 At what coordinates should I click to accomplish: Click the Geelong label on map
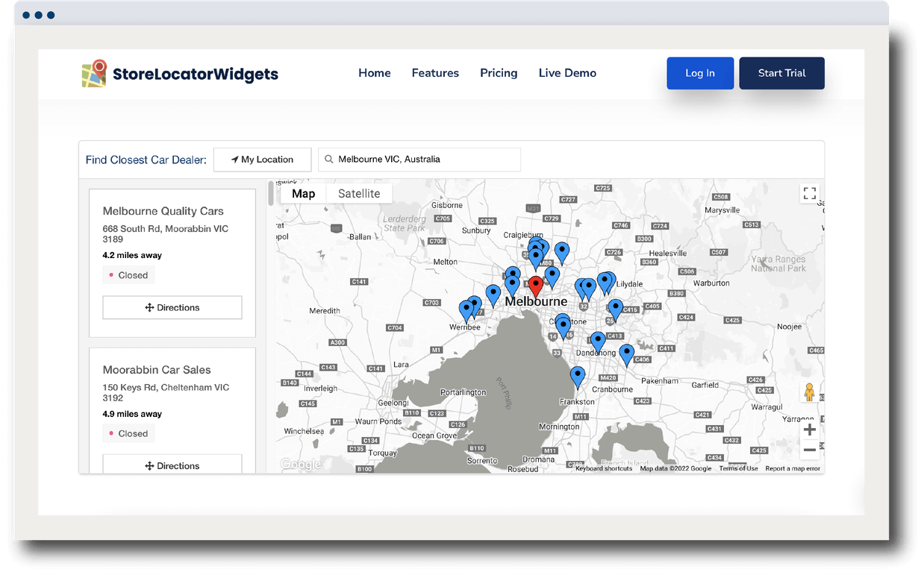pyautogui.click(x=393, y=403)
